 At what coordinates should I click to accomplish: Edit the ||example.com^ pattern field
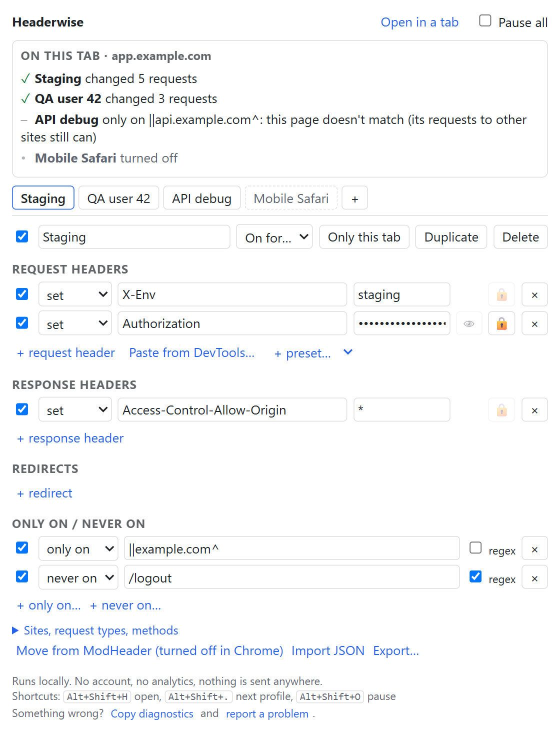click(x=291, y=549)
